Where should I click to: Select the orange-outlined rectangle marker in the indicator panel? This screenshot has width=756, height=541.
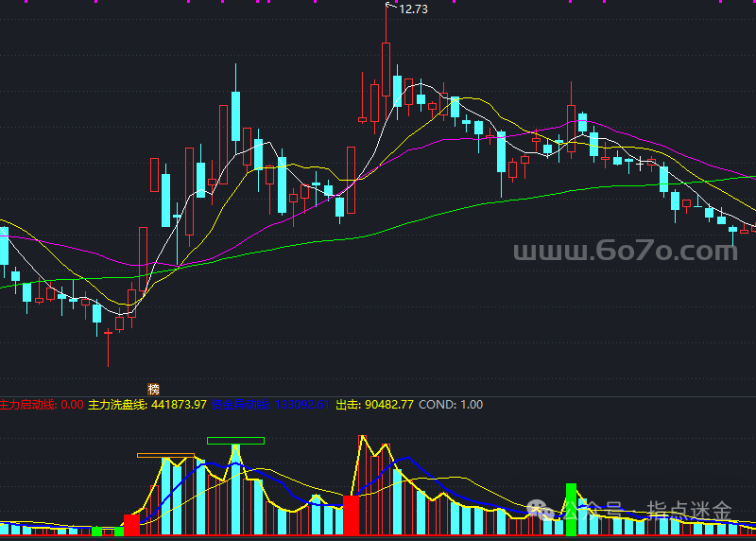pyautogui.click(x=165, y=455)
